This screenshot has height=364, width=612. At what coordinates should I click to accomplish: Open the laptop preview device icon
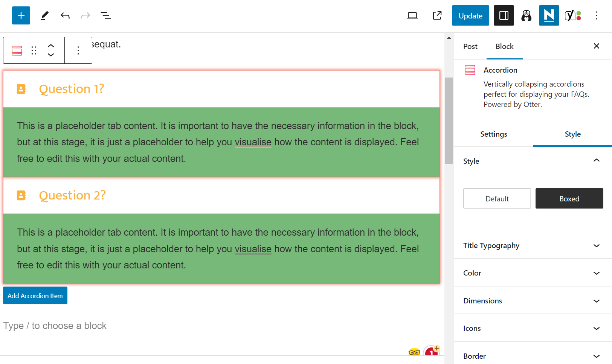pos(412,15)
